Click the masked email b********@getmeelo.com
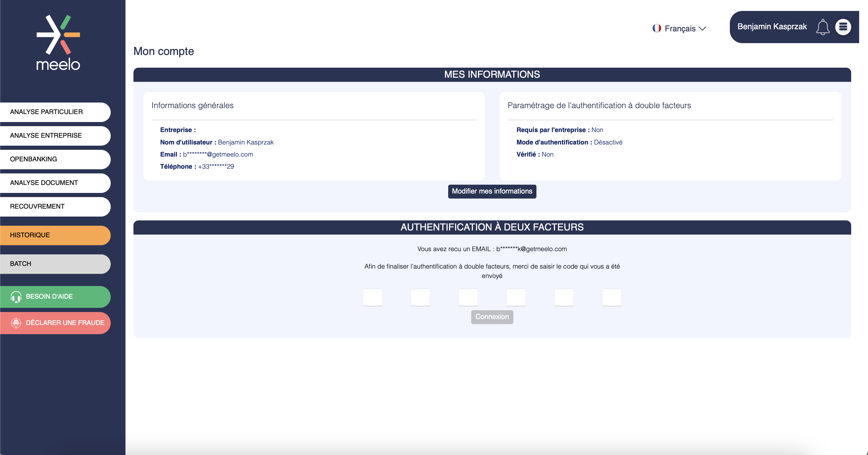 (218, 155)
